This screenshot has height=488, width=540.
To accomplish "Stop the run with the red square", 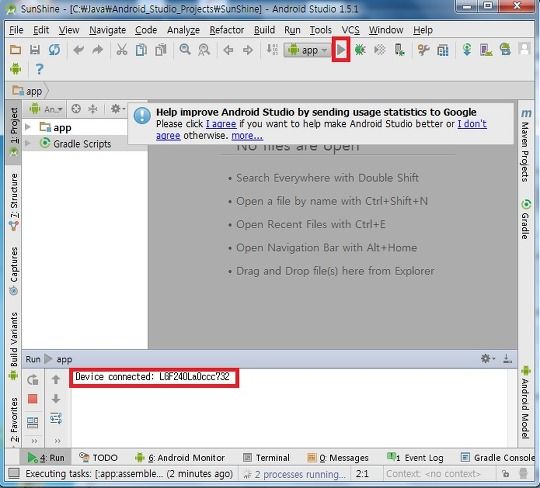I will point(33,399).
